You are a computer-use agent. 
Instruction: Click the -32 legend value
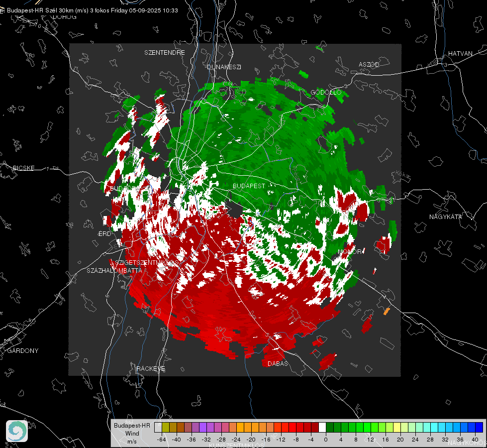(206, 440)
